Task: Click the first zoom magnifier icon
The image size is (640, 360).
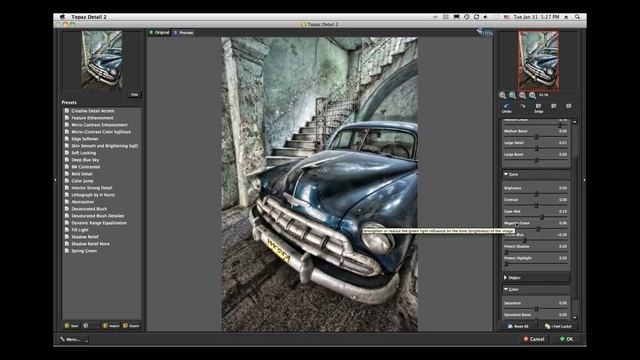Action: pyautogui.click(x=502, y=95)
